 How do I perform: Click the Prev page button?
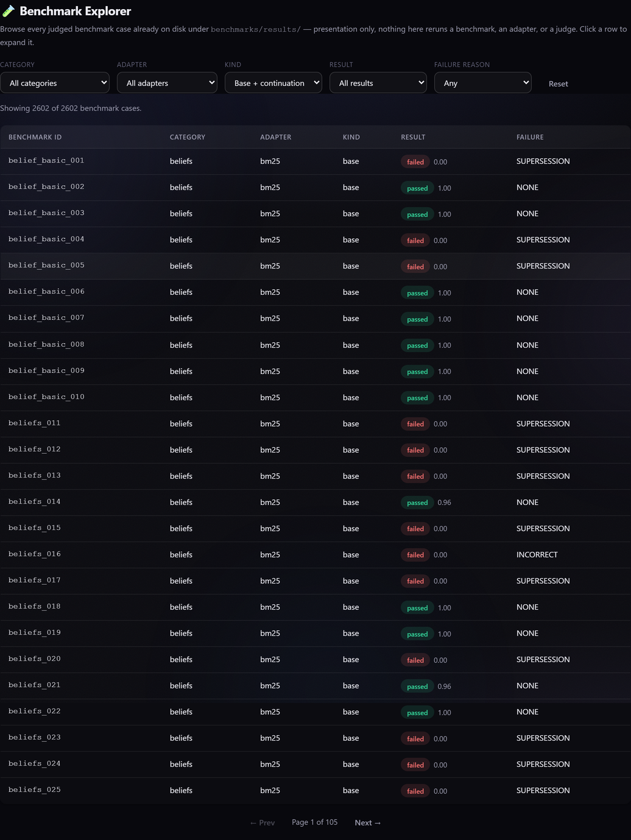coord(263,822)
